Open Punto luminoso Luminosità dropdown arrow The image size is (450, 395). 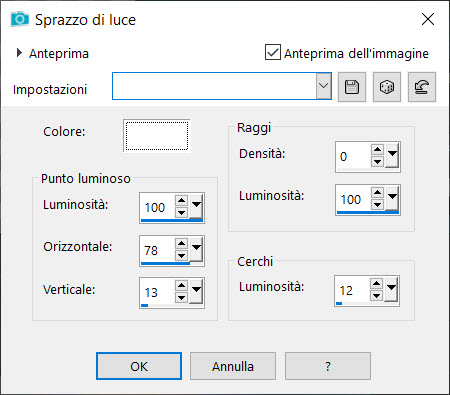[x=196, y=205]
